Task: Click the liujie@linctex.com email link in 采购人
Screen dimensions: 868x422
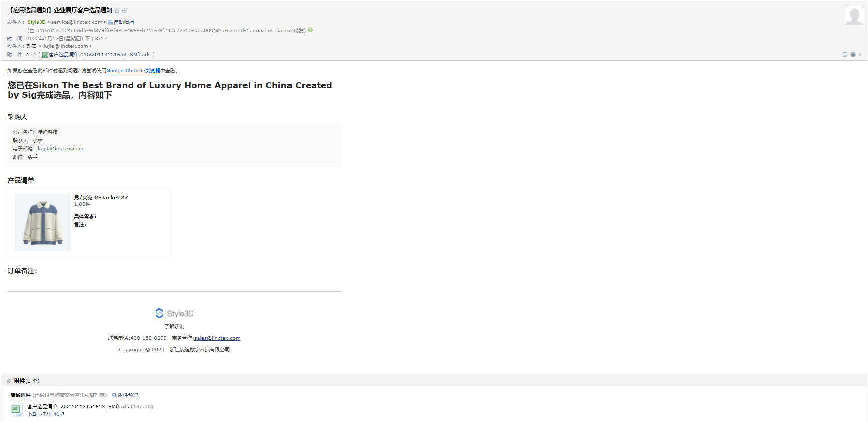Action: pyautogui.click(x=60, y=149)
